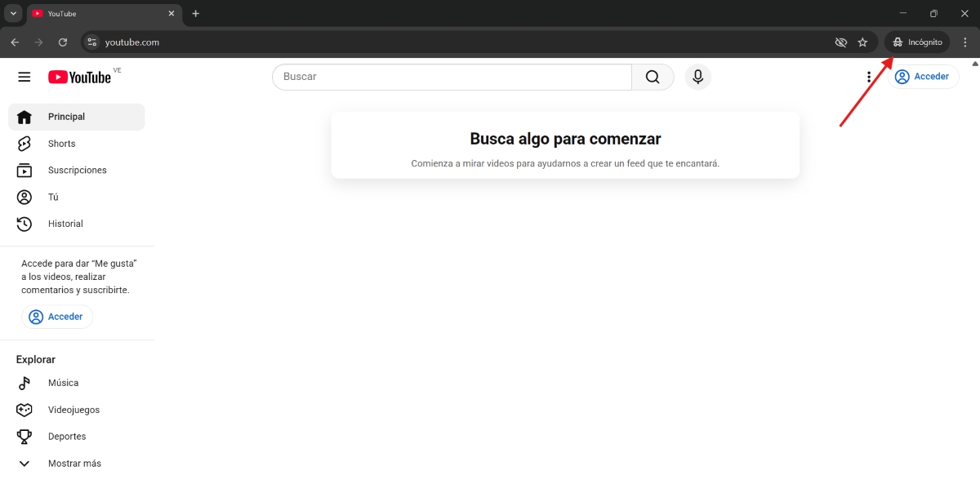Open the YouTube settings three-dot menu
The image size is (980, 484).
(x=868, y=76)
